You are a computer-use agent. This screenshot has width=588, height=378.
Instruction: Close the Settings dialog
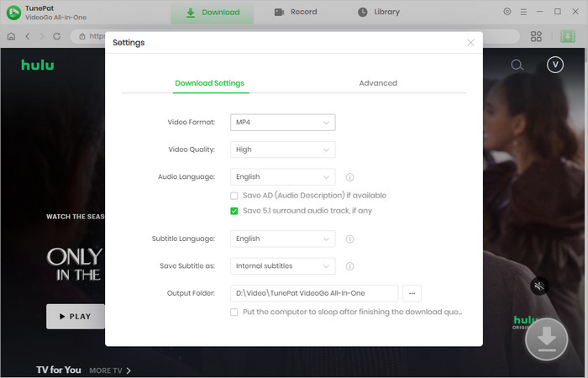click(x=470, y=43)
